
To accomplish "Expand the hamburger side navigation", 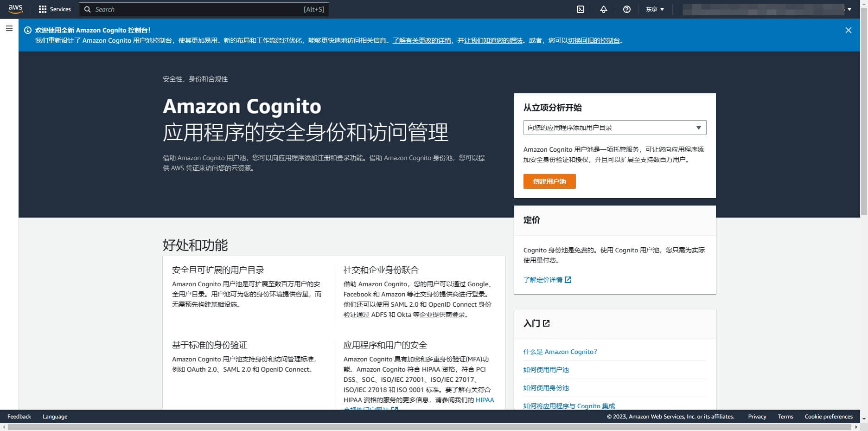I will click(x=9, y=29).
